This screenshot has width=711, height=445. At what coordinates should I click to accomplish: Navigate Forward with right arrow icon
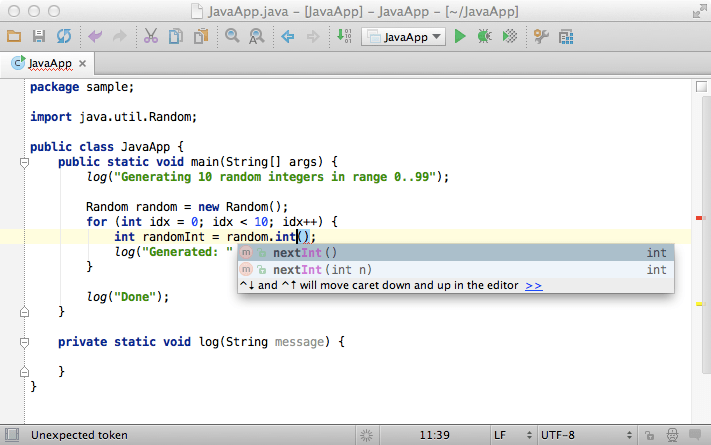(313, 36)
